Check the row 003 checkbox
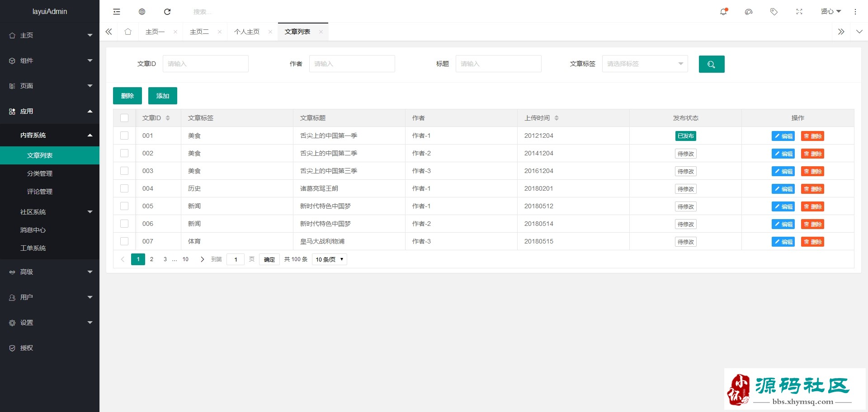Viewport: 868px width, 412px height. [124, 171]
